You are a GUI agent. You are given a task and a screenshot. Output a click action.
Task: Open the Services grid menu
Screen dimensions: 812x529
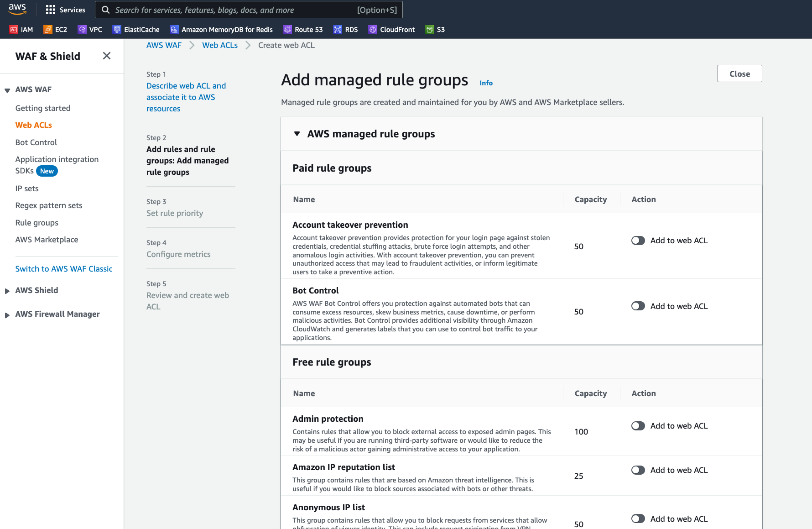[65, 10]
